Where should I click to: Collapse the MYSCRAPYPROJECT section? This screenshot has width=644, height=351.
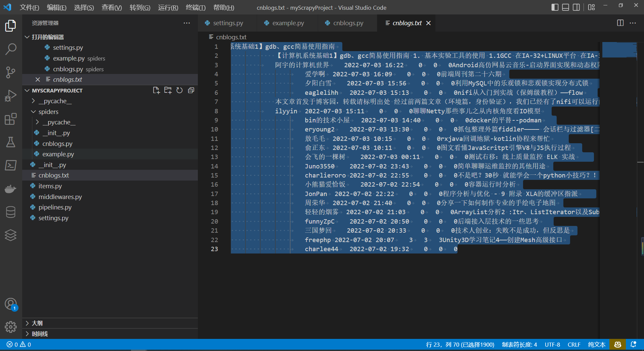pos(27,90)
